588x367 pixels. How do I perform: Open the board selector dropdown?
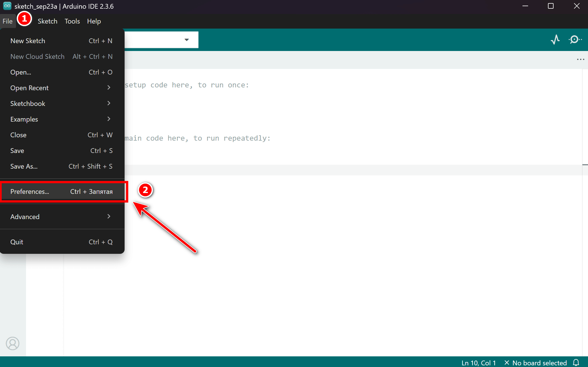pos(186,40)
